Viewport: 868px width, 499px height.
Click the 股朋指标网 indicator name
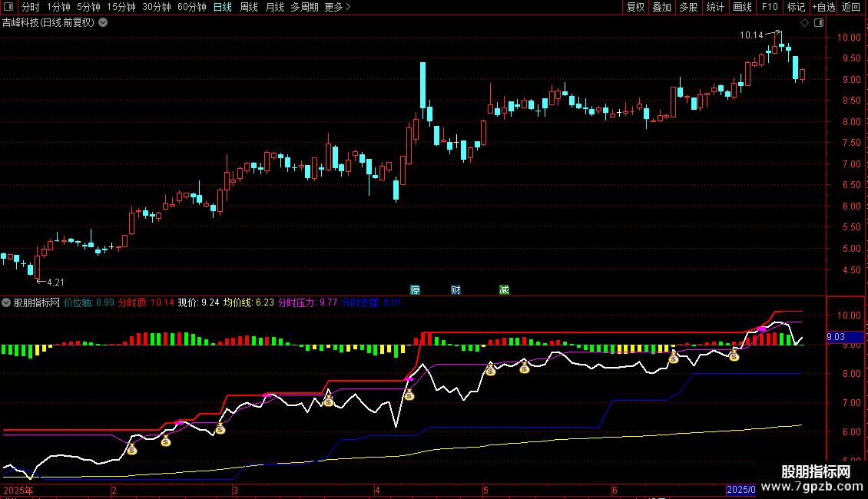37,302
